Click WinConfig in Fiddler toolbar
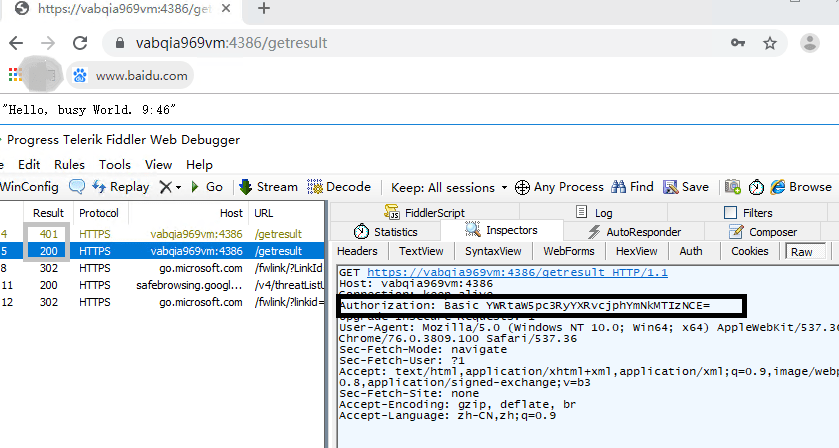 tap(29, 187)
